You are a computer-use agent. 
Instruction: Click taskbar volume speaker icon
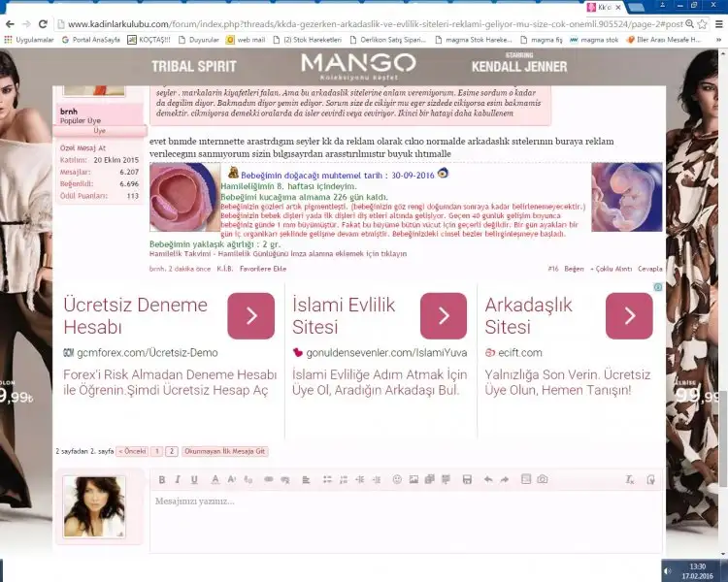pos(668,571)
